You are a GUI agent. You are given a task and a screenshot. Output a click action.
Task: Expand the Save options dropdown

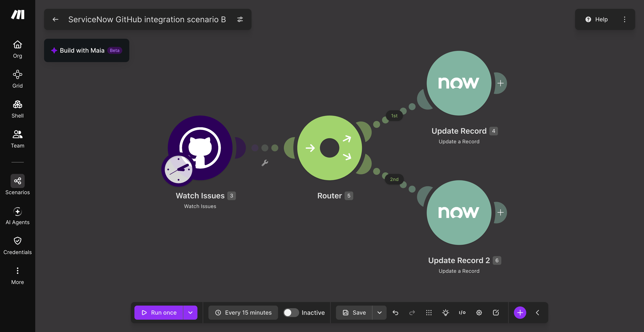379,312
